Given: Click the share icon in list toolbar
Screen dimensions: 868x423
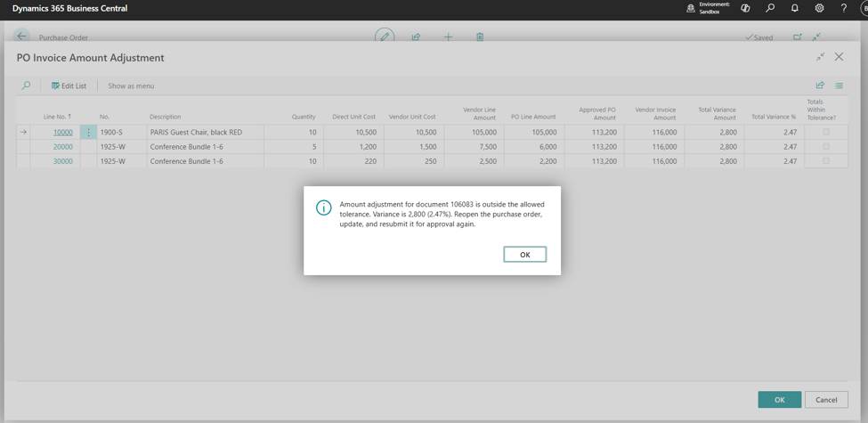Looking at the screenshot, I should click(x=821, y=85).
